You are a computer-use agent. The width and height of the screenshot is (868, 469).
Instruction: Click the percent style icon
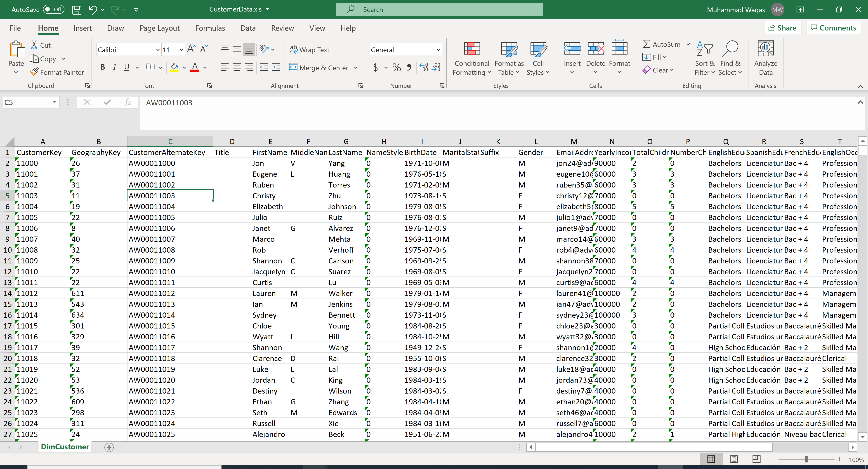pos(397,68)
